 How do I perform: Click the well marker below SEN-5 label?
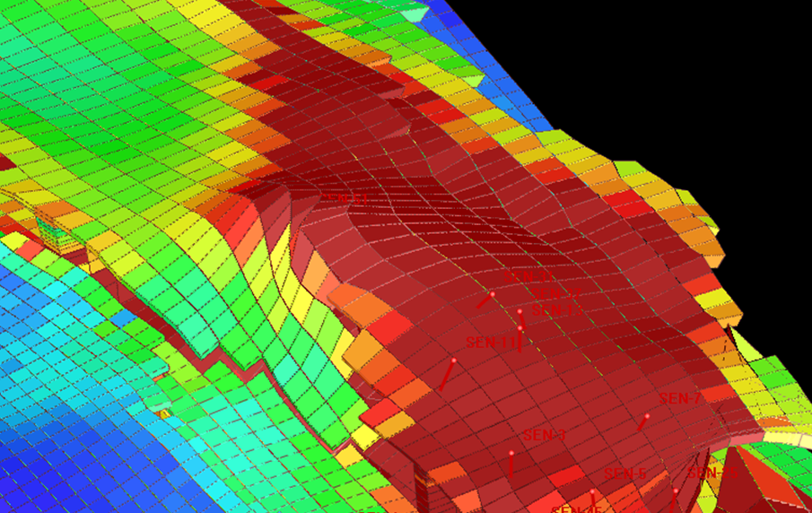tap(592, 494)
